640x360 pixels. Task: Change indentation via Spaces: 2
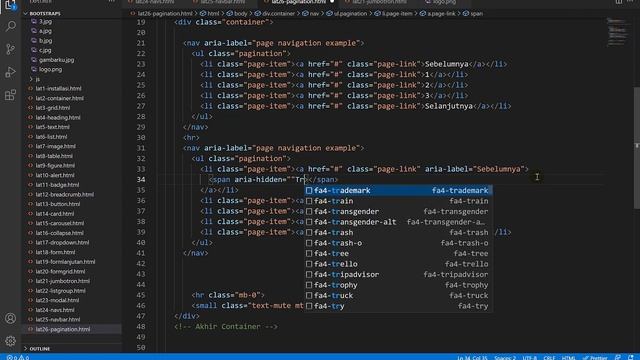(x=505, y=358)
